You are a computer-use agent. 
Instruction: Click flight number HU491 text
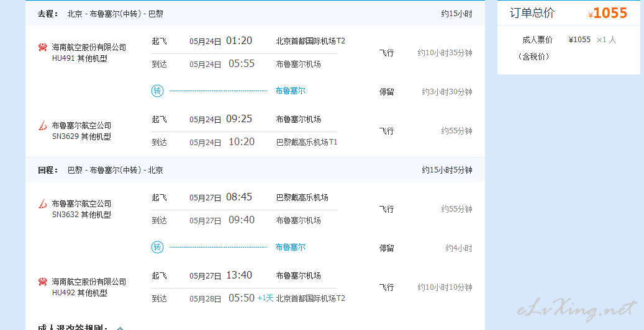click(x=63, y=58)
